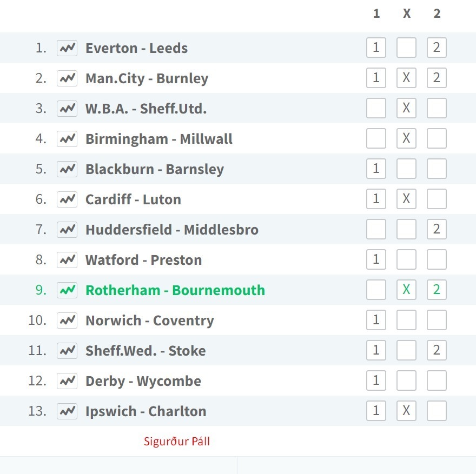Toggle the 2 box for Ipswich - Charlton
476x474 pixels.
(x=437, y=411)
